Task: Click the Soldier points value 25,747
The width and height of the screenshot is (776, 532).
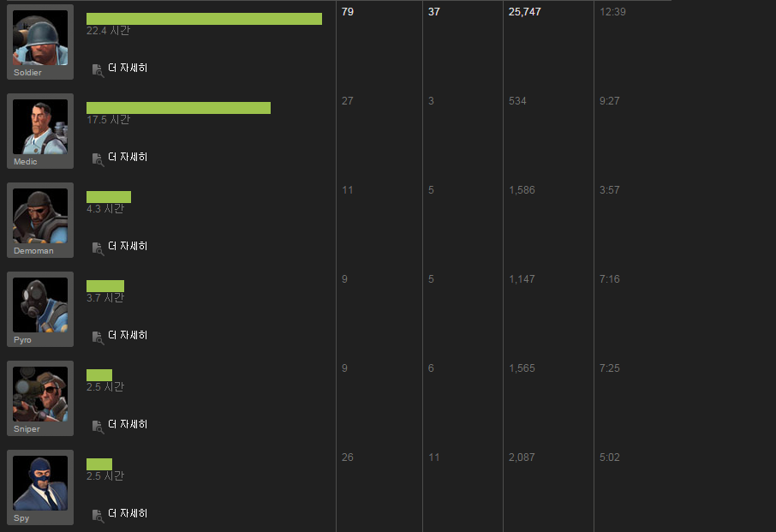Action: 524,12
